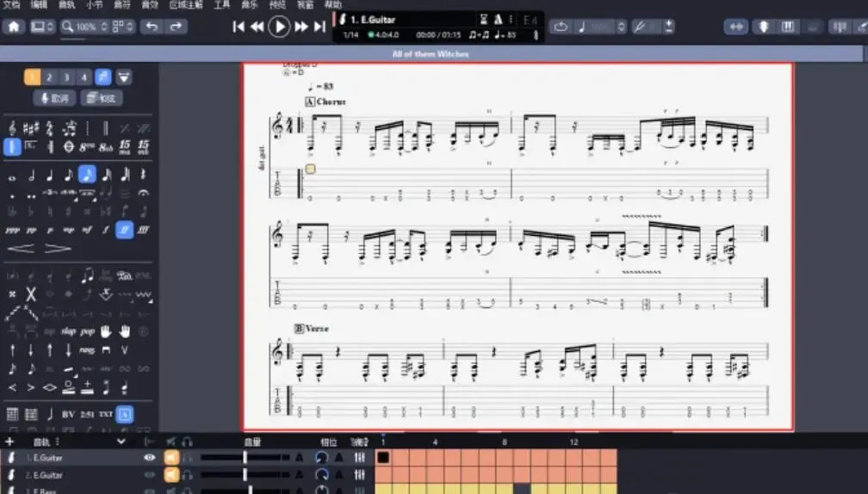Open the chords button next to lyrics

(x=102, y=98)
